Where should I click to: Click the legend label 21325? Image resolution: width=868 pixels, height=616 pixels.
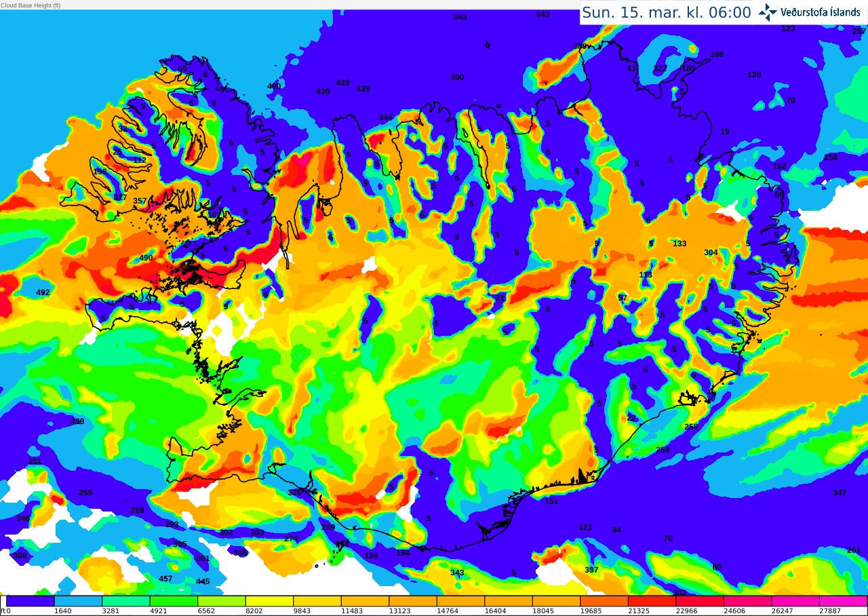(x=639, y=611)
